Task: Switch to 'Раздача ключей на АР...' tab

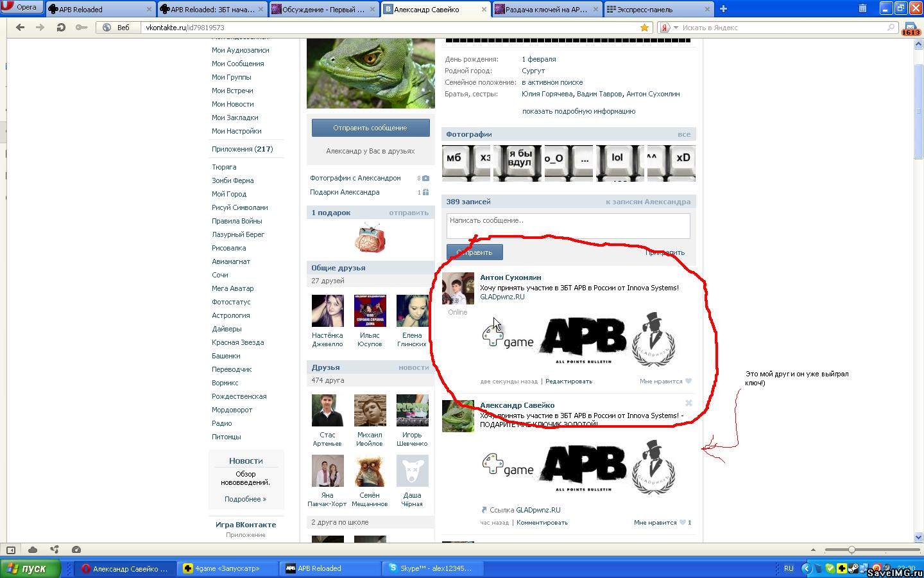Action: coord(547,10)
